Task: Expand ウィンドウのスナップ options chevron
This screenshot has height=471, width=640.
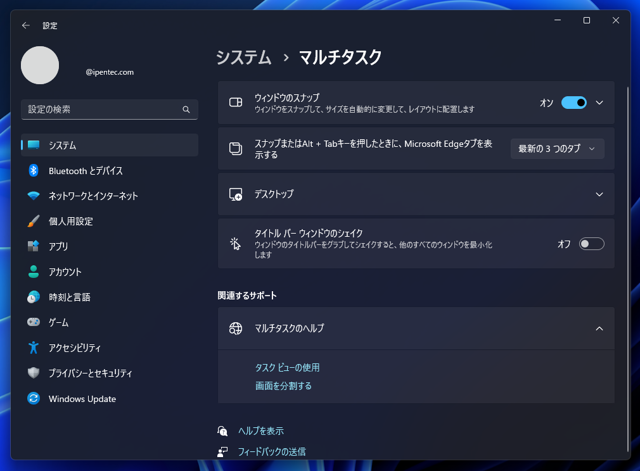Action: click(x=599, y=102)
